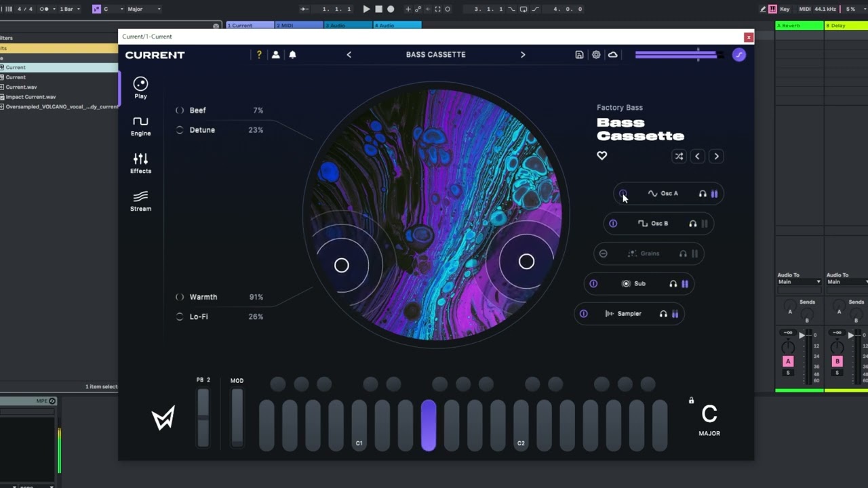Open the yellow help question mark

click(259, 55)
